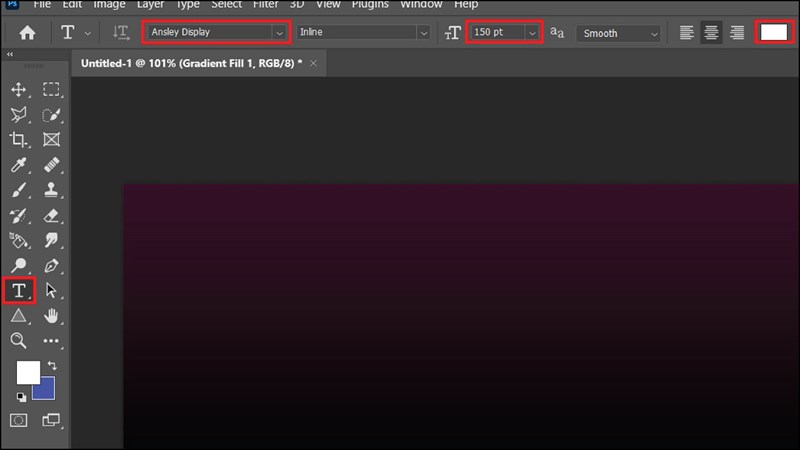Open the Image menu

109,5
